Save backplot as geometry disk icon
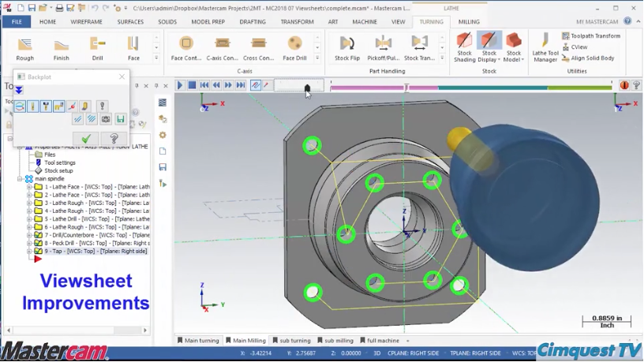This screenshot has width=644, height=362. coord(120,119)
